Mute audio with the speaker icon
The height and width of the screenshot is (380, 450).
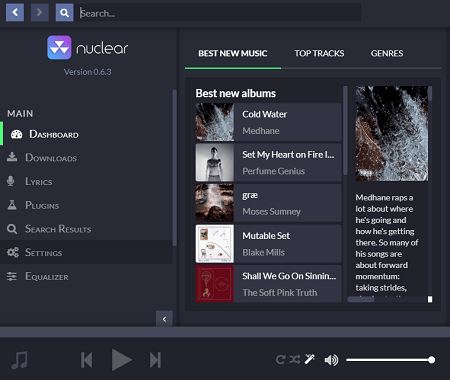[x=331, y=360]
